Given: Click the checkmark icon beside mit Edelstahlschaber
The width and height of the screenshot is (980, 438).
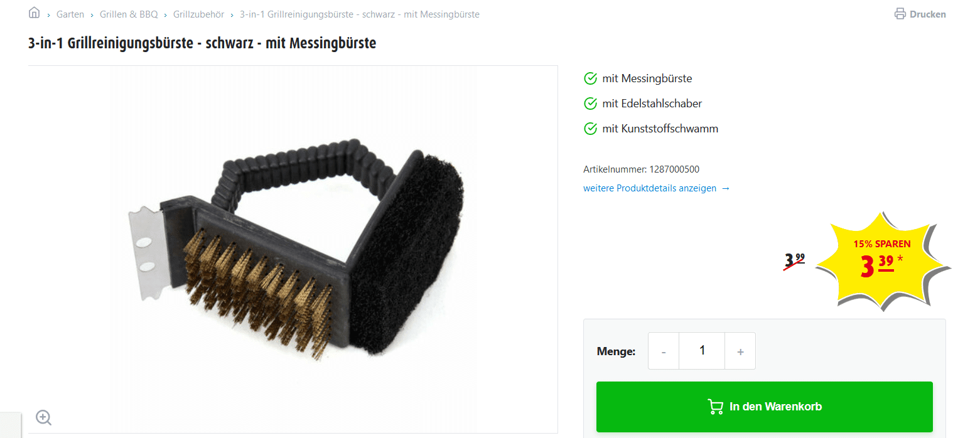Looking at the screenshot, I should (x=590, y=104).
